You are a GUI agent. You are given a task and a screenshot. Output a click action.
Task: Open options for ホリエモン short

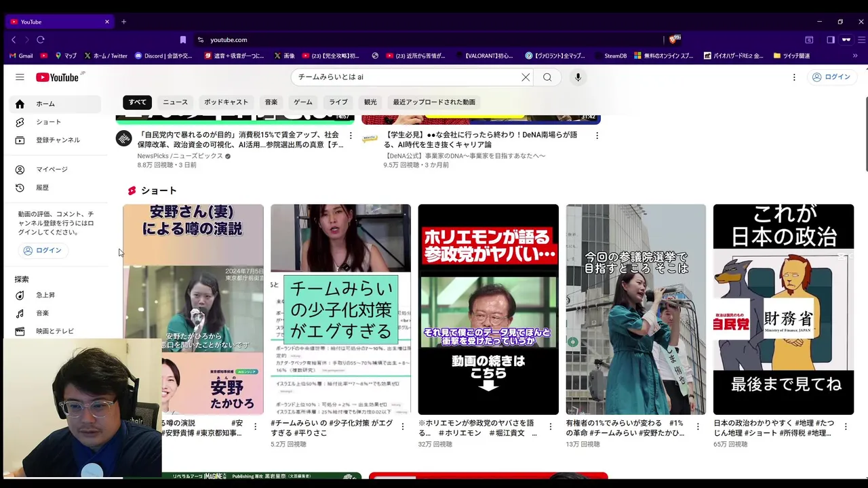(551, 426)
